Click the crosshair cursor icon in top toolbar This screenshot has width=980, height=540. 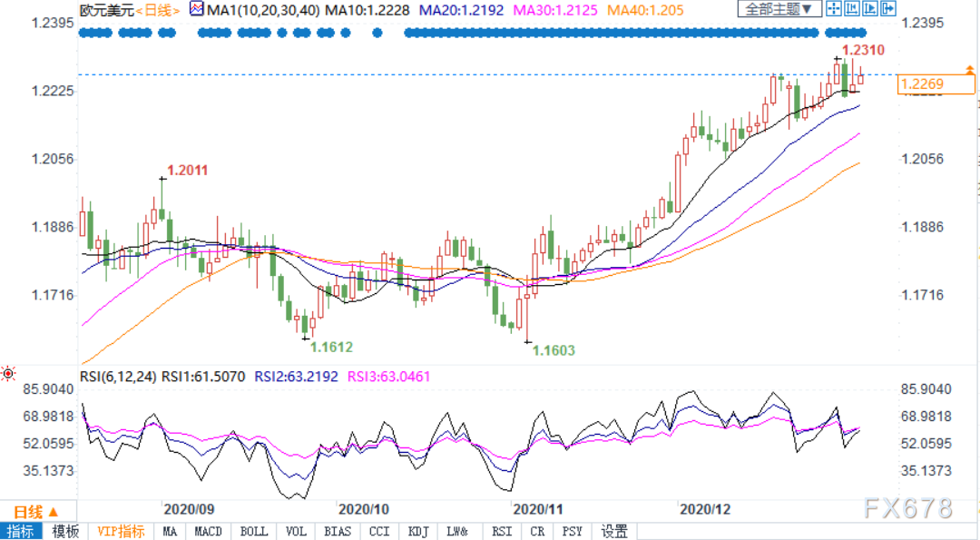tap(834, 9)
